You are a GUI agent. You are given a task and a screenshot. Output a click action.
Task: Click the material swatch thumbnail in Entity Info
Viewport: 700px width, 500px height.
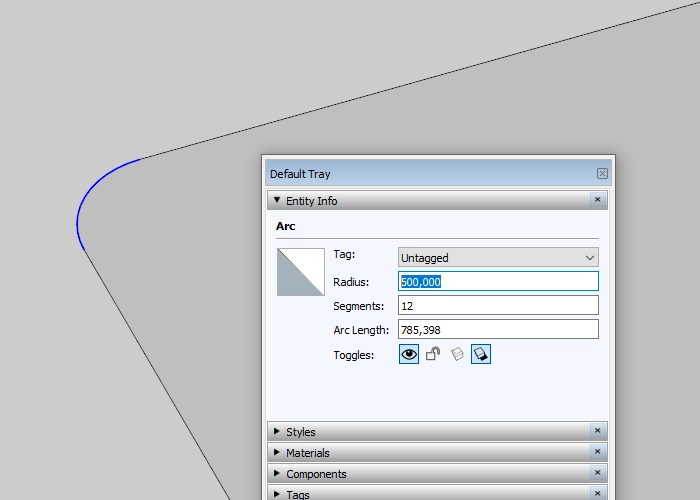[301, 272]
